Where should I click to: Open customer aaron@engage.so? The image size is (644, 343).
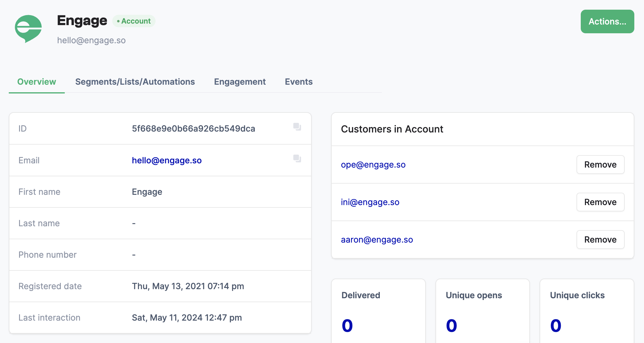(x=377, y=240)
